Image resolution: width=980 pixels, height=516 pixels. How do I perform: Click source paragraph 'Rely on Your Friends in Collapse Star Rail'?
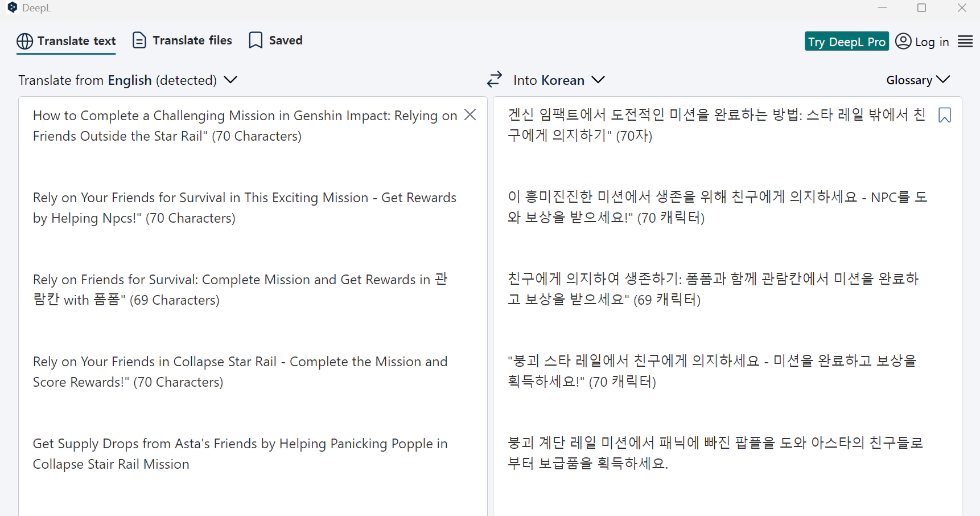coord(240,372)
